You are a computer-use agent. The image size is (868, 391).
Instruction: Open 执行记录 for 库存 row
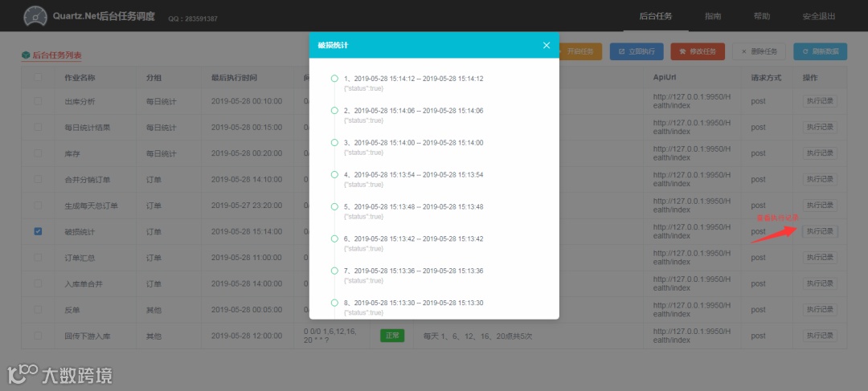point(820,153)
